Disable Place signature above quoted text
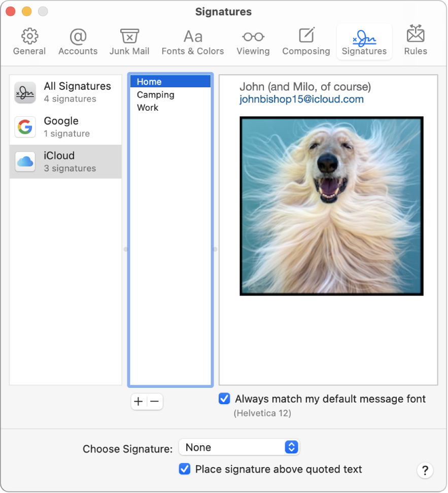 pyautogui.click(x=185, y=469)
